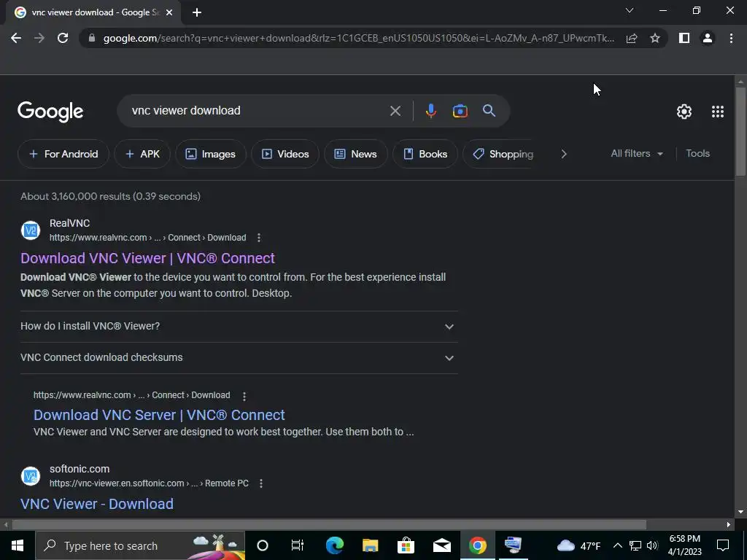Open Chrome three-dot menu
The height and width of the screenshot is (560, 747).
click(731, 38)
